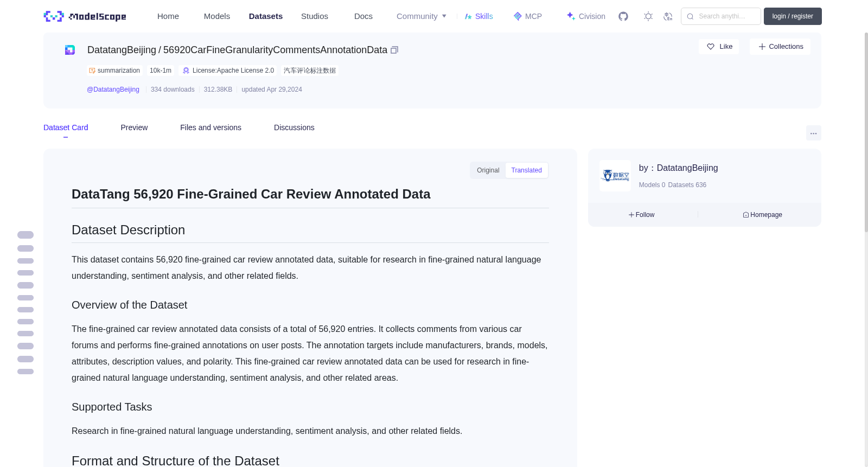Image resolution: width=868 pixels, height=467 pixels.
Task: Click the "Dataset Description" heading
Action: [128, 230]
